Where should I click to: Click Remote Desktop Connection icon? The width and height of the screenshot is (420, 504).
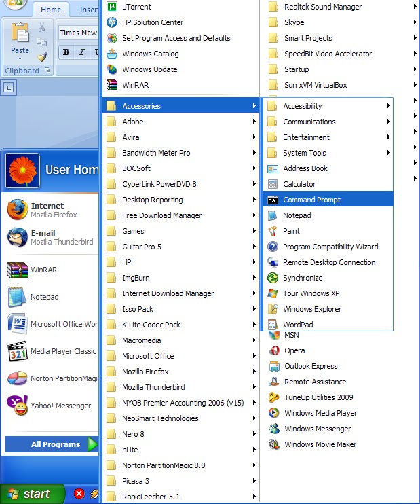tap(273, 262)
